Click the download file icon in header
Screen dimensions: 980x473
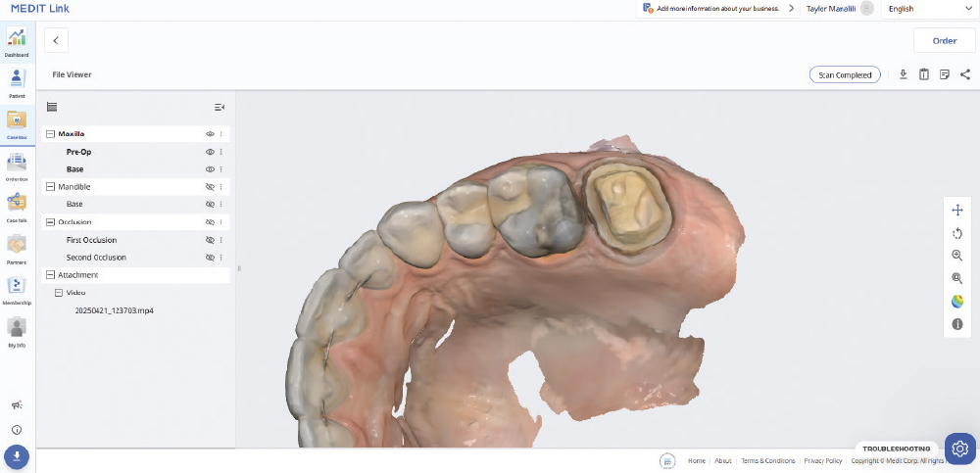tap(904, 74)
